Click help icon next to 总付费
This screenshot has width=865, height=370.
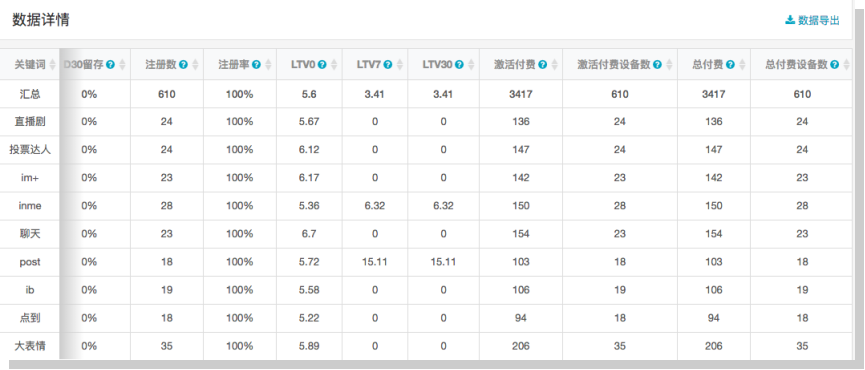point(730,65)
